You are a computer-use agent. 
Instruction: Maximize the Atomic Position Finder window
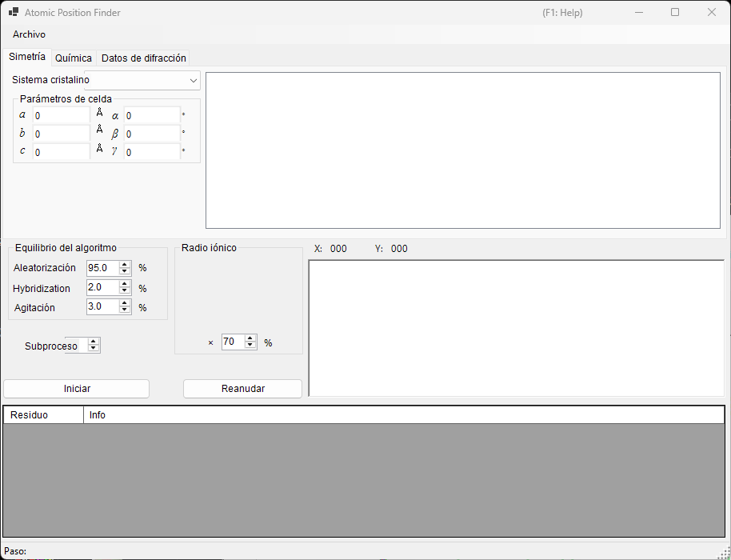[x=675, y=13]
